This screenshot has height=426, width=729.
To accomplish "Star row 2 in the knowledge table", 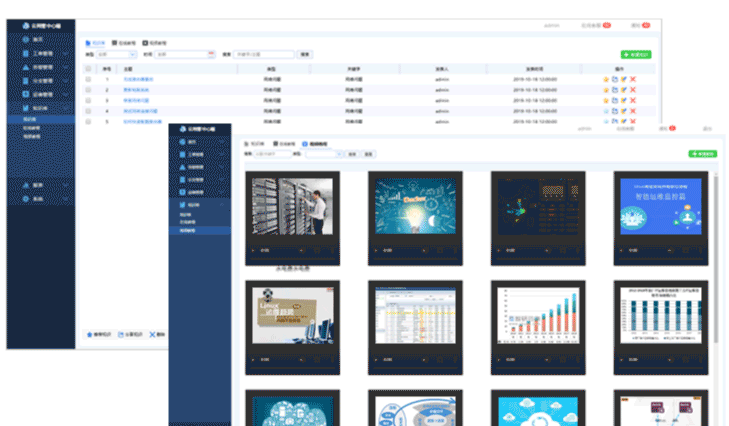I will (606, 90).
